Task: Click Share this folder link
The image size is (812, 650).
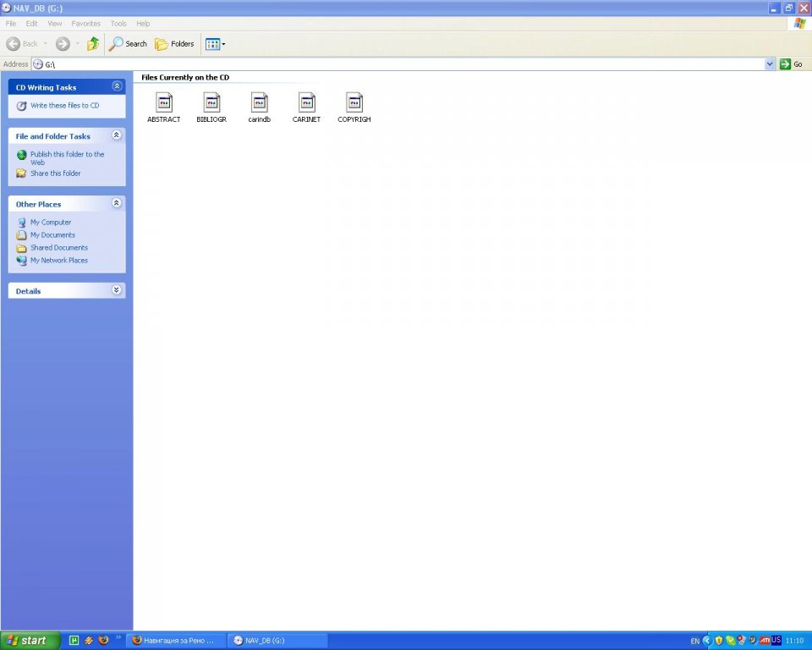Action: coord(56,174)
